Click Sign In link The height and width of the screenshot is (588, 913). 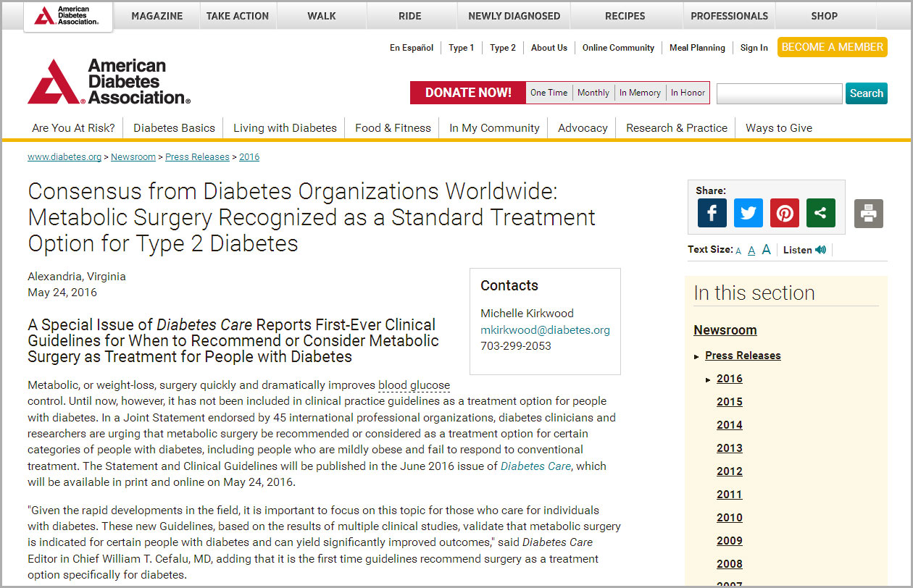(754, 48)
